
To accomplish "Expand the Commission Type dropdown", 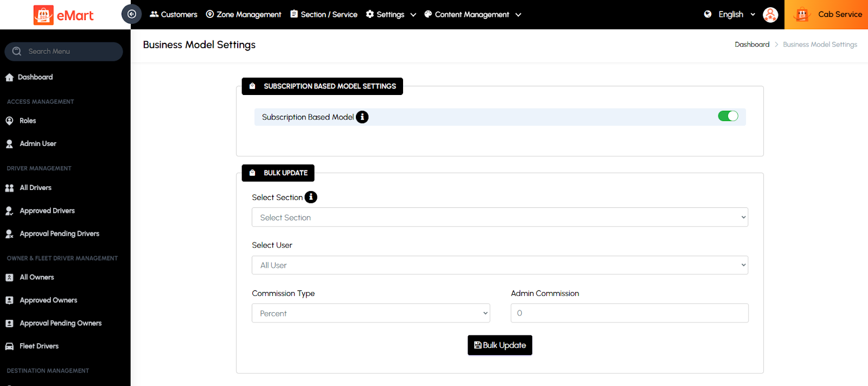I will click(371, 313).
